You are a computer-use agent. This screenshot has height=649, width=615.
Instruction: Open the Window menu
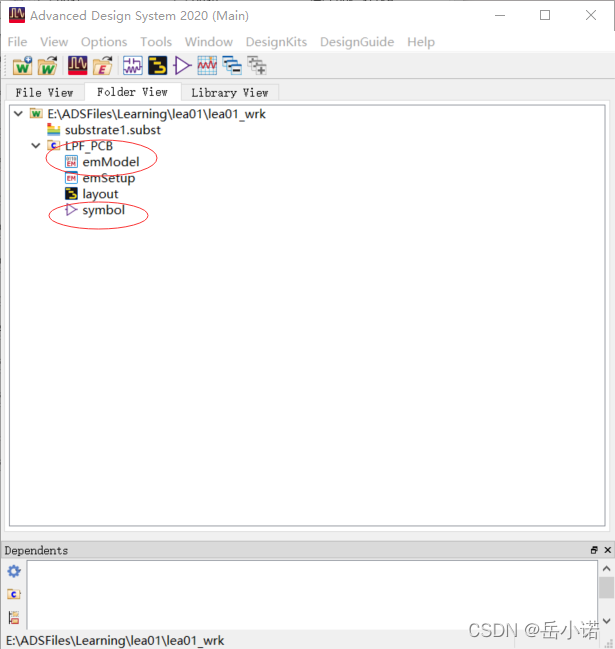pos(209,42)
